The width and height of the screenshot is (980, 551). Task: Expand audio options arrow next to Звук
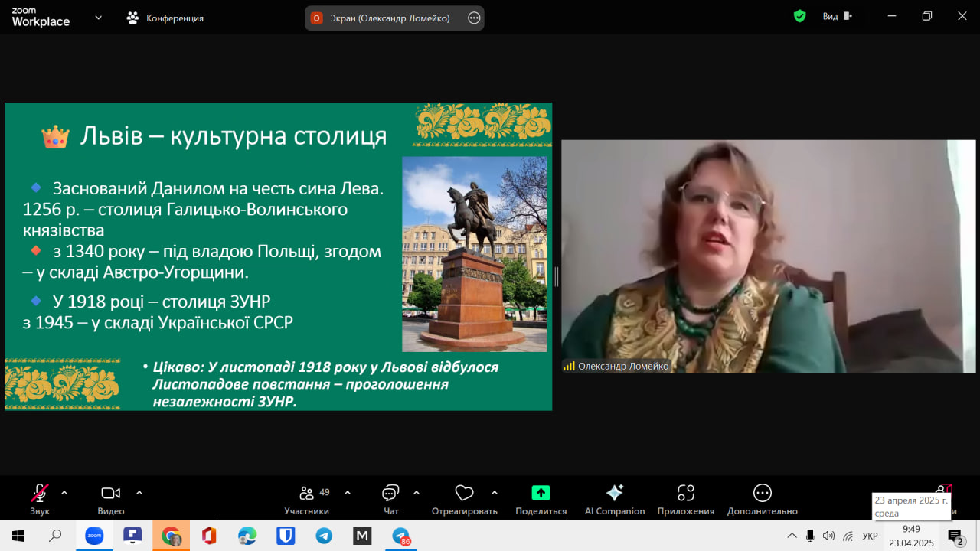64,493
